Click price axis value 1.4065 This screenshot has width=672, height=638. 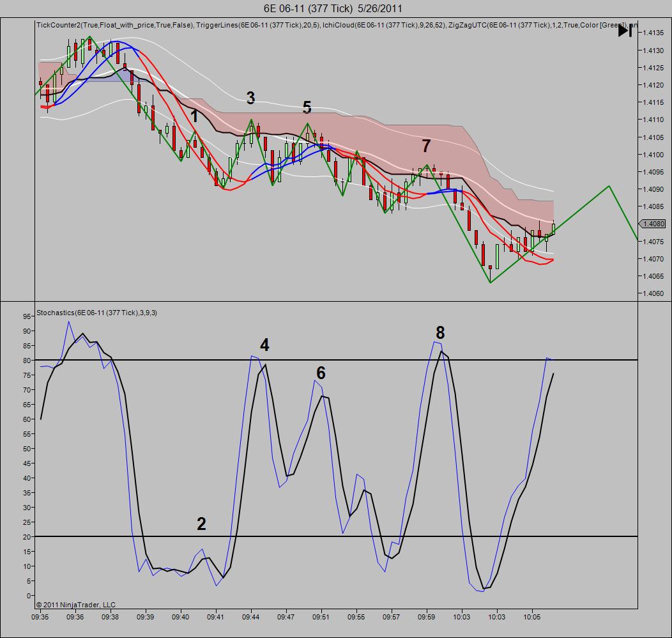653,276
